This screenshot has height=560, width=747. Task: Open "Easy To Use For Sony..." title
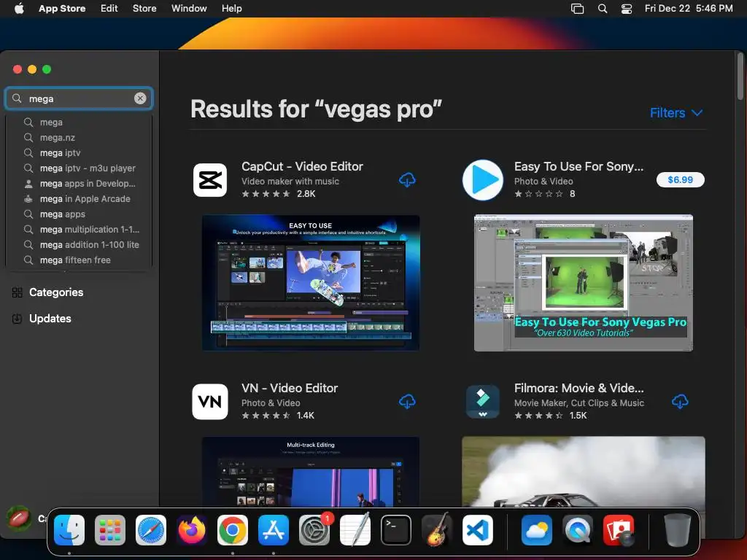pyautogui.click(x=578, y=166)
